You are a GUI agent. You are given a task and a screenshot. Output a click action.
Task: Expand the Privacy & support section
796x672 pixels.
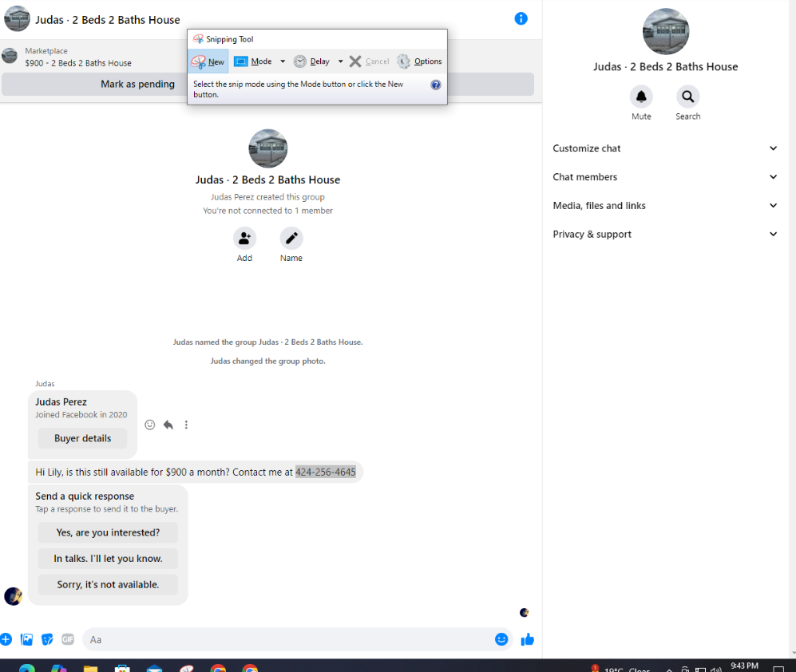coord(665,234)
